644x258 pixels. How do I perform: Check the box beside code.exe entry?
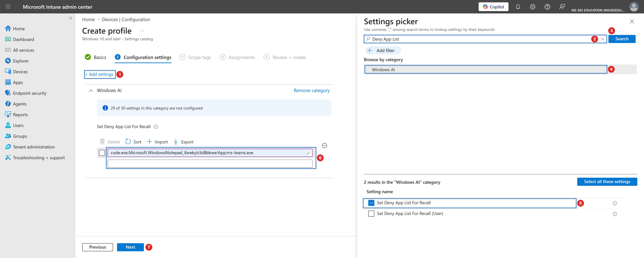102,153
